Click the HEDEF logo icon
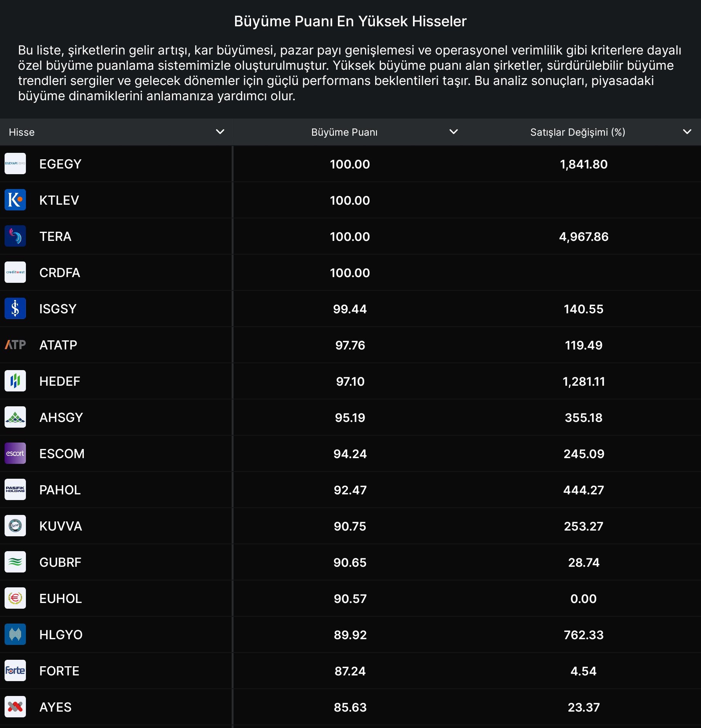Image resolution: width=701 pixels, height=728 pixels. 15,381
